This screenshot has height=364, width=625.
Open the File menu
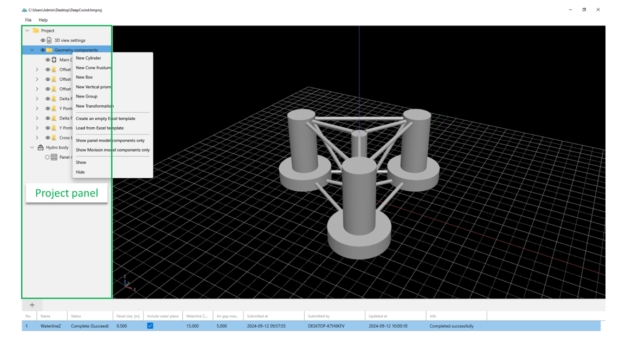tap(28, 20)
